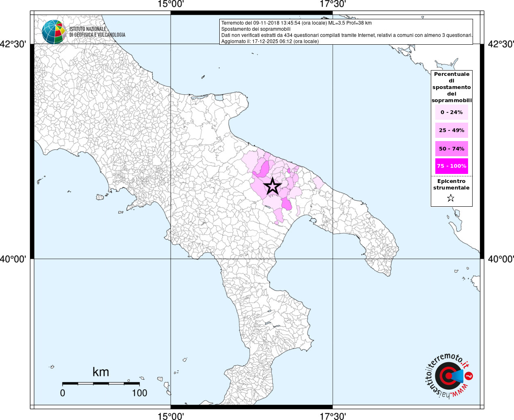The height and width of the screenshot is (420, 514).
Task: Click the scale bar's 0 value
Action: pos(62,393)
